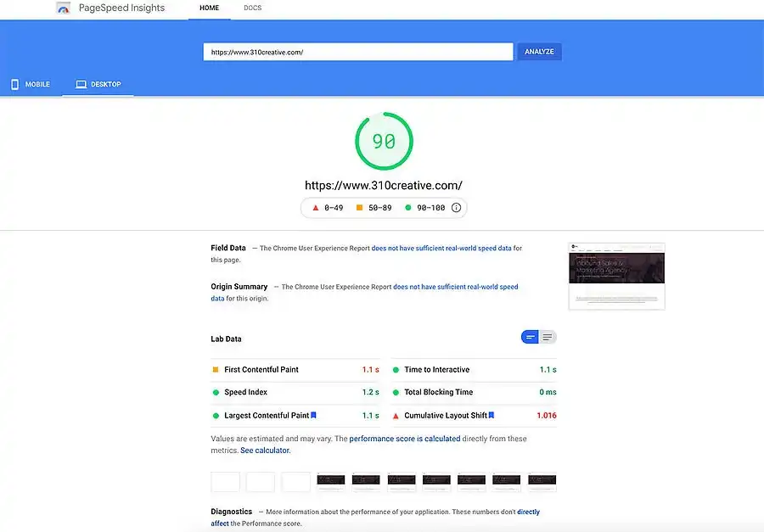Click Largest Contentful Paint bookmark icon
This screenshot has height=532, width=764.
coord(314,415)
